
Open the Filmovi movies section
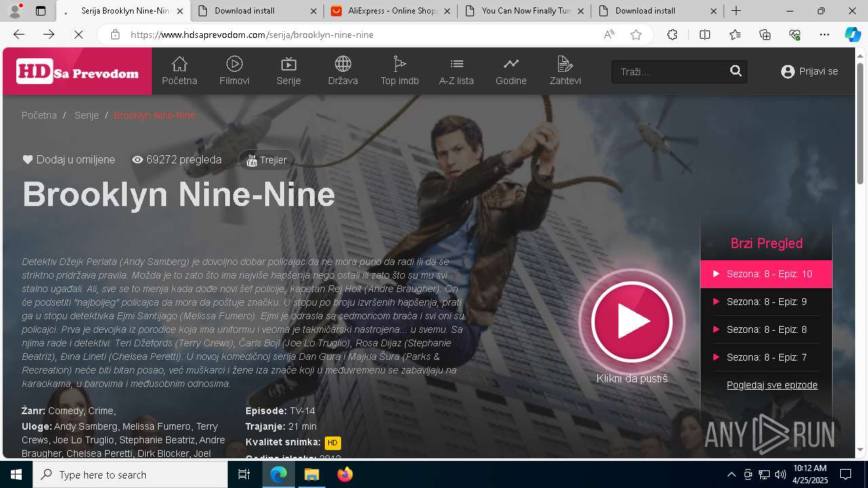pos(234,71)
